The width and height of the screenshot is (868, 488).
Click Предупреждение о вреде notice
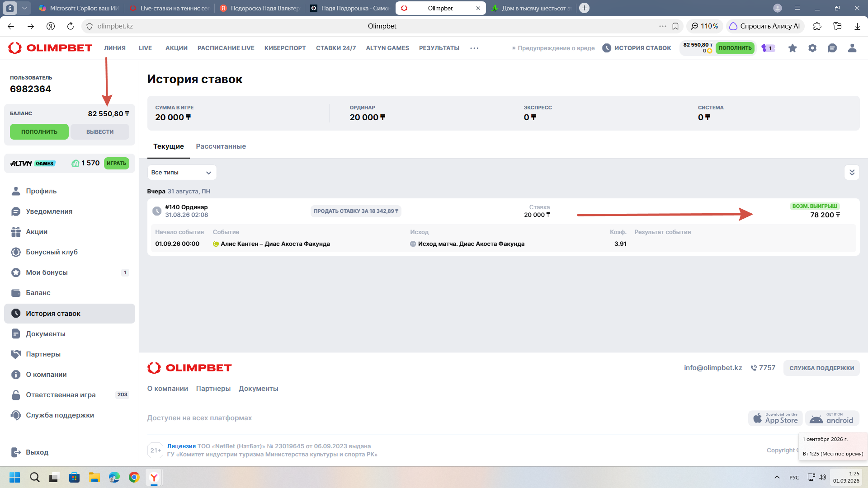553,48
